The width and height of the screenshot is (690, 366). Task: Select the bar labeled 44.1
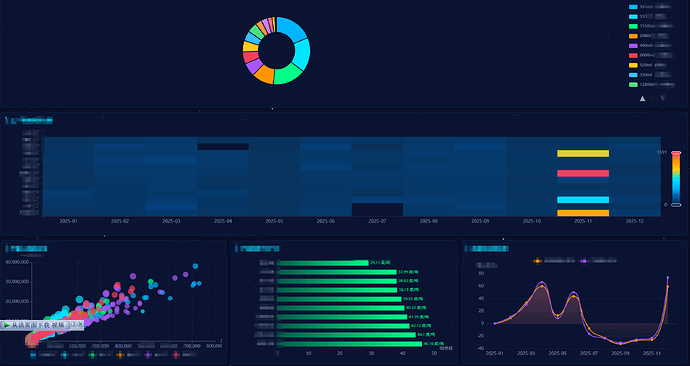pos(347,335)
